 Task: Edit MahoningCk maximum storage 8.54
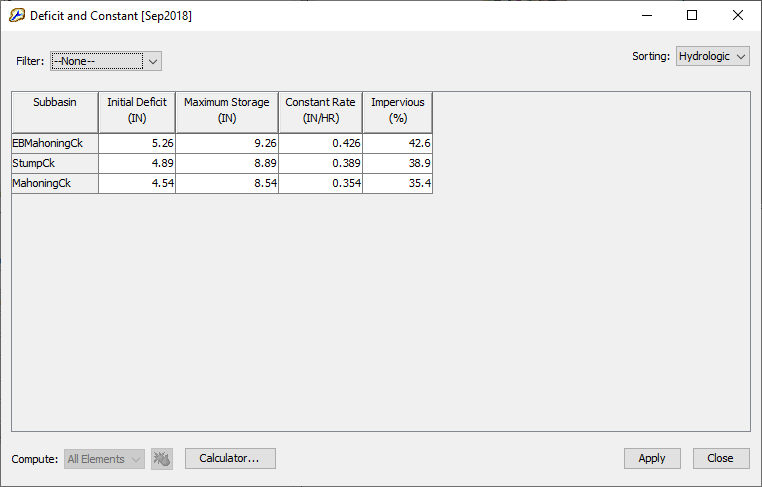(227, 183)
